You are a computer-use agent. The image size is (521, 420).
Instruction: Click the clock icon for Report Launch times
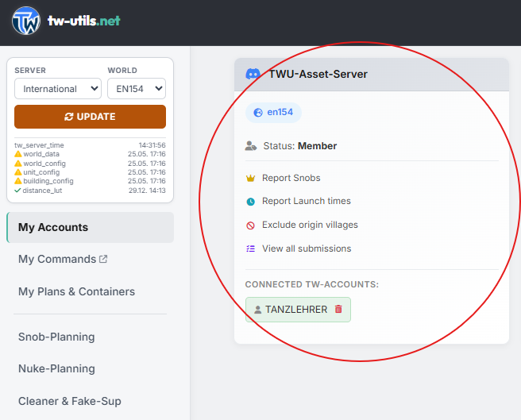coord(250,202)
